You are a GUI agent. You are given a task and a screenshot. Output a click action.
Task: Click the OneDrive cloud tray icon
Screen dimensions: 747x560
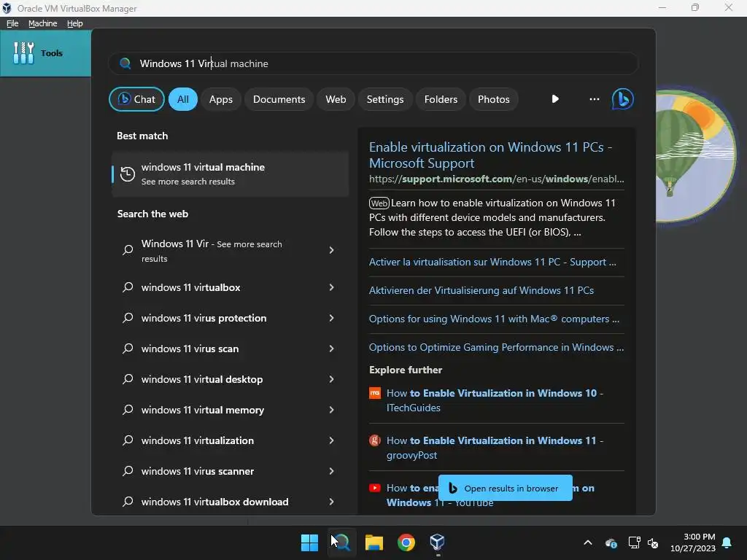click(x=611, y=542)
